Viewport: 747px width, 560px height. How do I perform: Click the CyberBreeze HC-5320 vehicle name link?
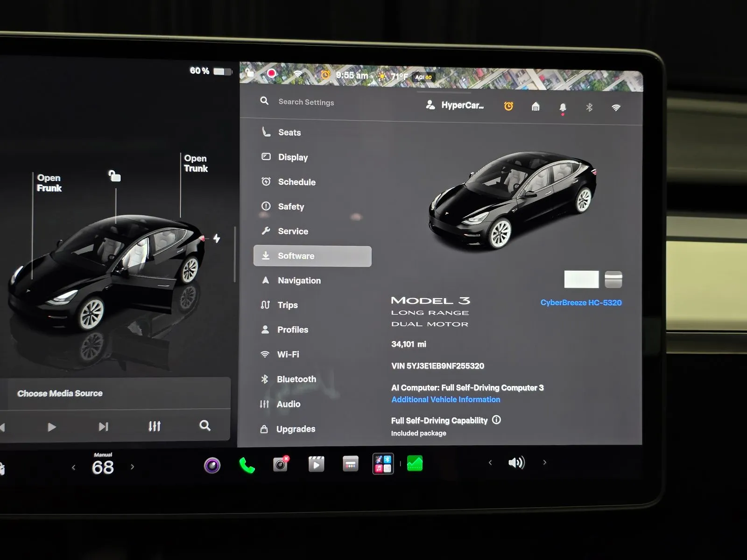pos(581,302)
